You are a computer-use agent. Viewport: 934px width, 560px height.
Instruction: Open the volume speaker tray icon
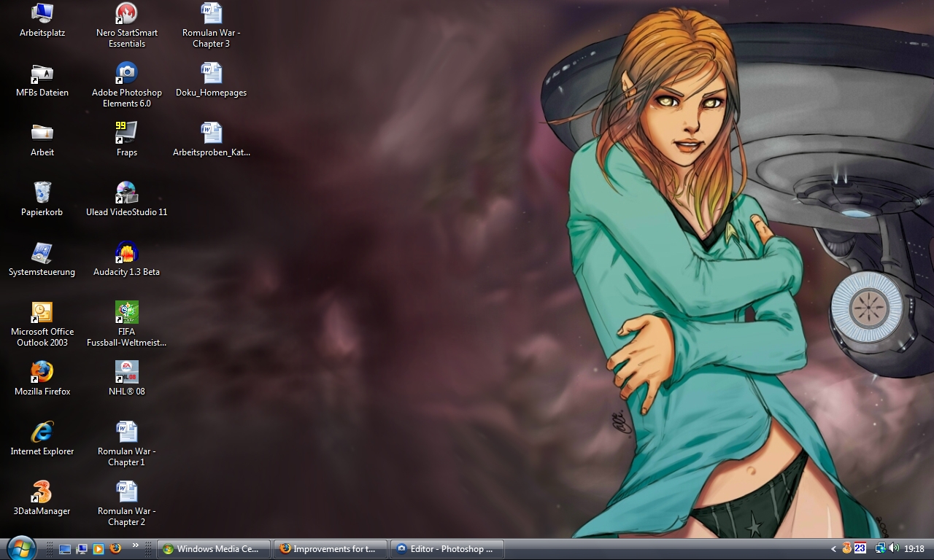pyautogui.click(x=894, y=548)
